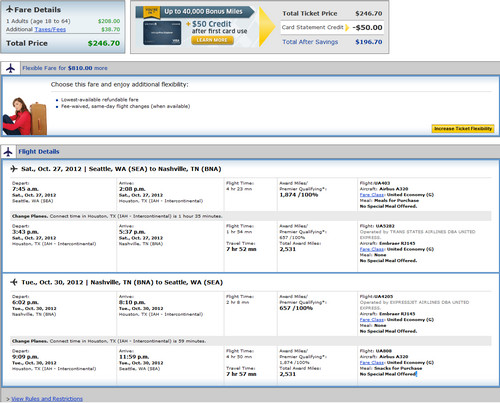Click the 1,874 /100% award miles value
This screenshot has width=500, height=403.
pos(299,195)
